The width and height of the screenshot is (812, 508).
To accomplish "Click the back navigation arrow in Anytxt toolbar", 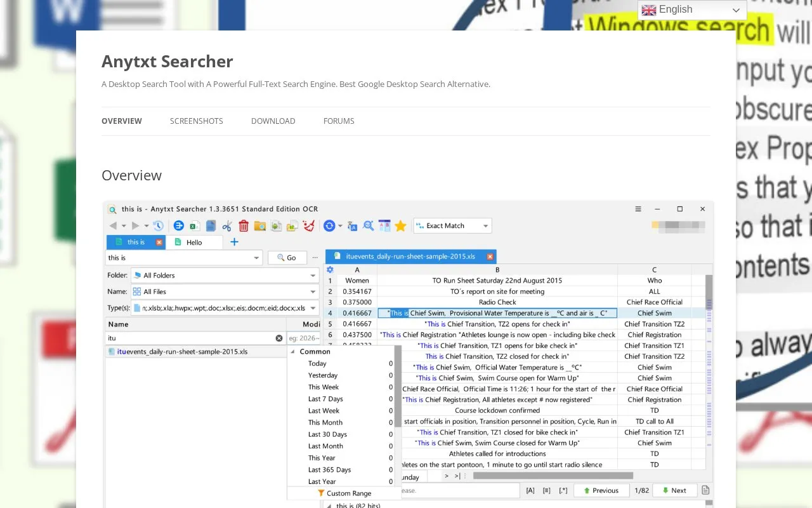I will point(113,226).
